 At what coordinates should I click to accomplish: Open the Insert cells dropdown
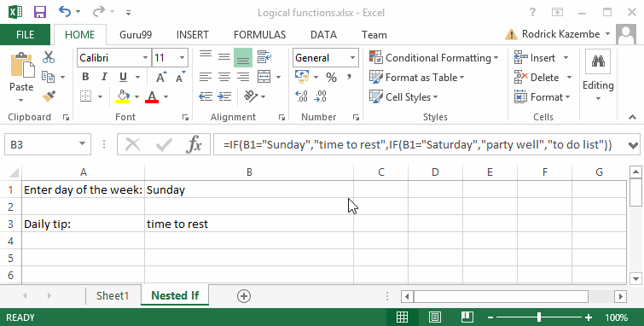point(566,58)
